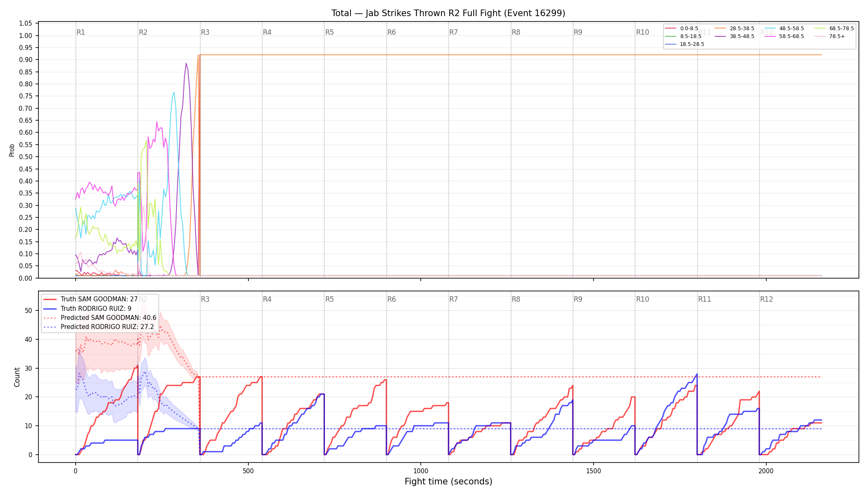Click the 'Count' y-axis label

(17, 377)
